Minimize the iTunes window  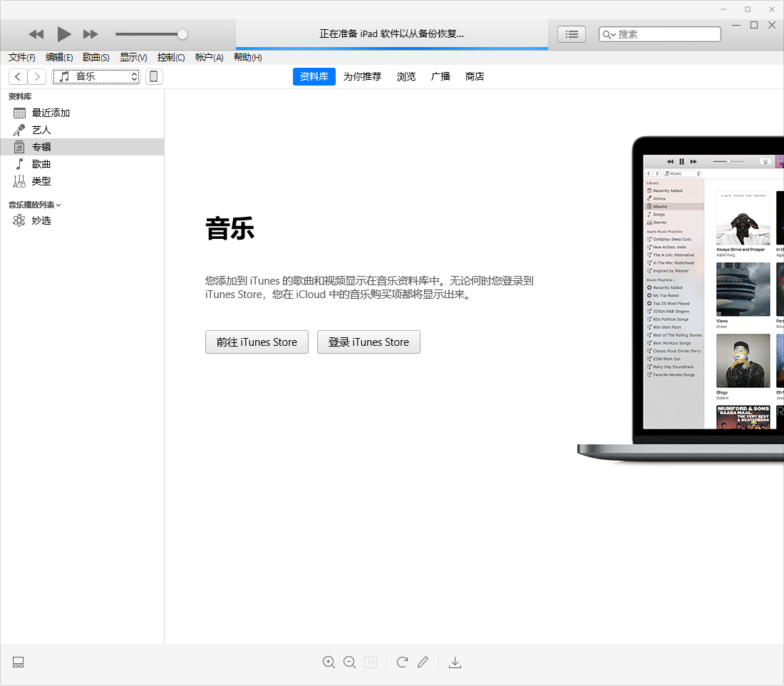click(736, 25)
